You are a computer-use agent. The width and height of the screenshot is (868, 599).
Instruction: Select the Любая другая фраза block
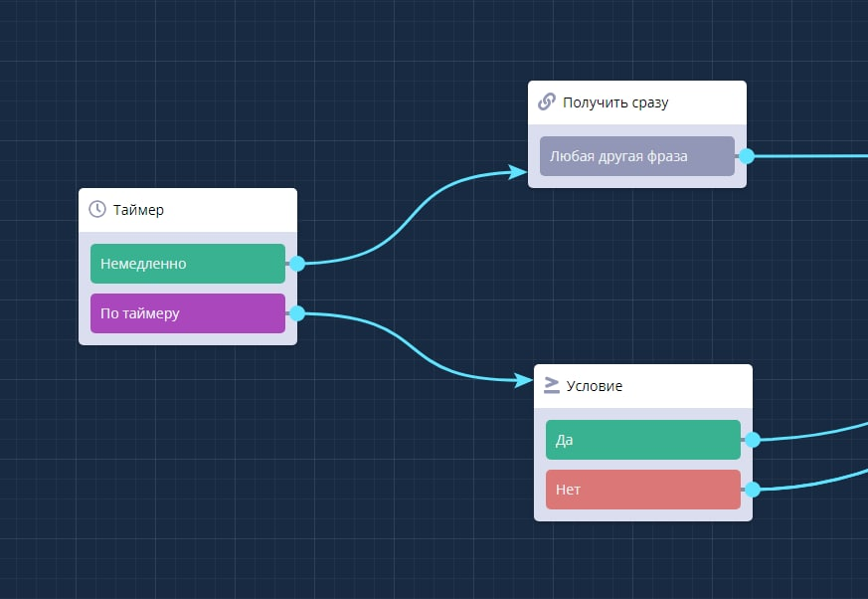point(636,156)
